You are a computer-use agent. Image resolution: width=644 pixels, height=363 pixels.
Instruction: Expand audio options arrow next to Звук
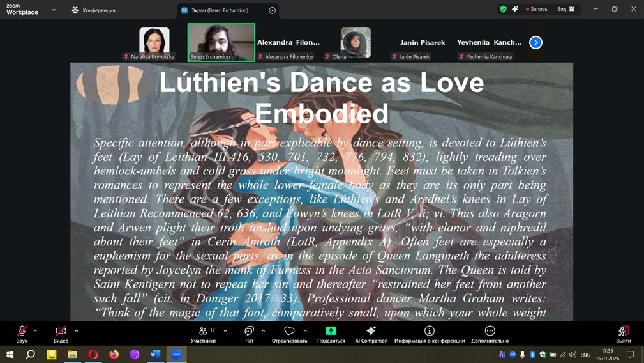[x=35, y=330]
